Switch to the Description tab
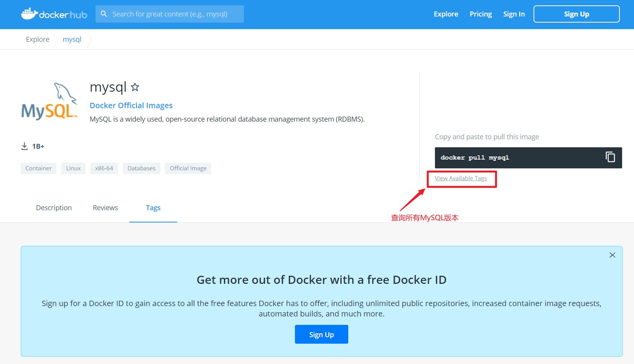The width and height of the screenshot is (634, 364). pos(54,208)
